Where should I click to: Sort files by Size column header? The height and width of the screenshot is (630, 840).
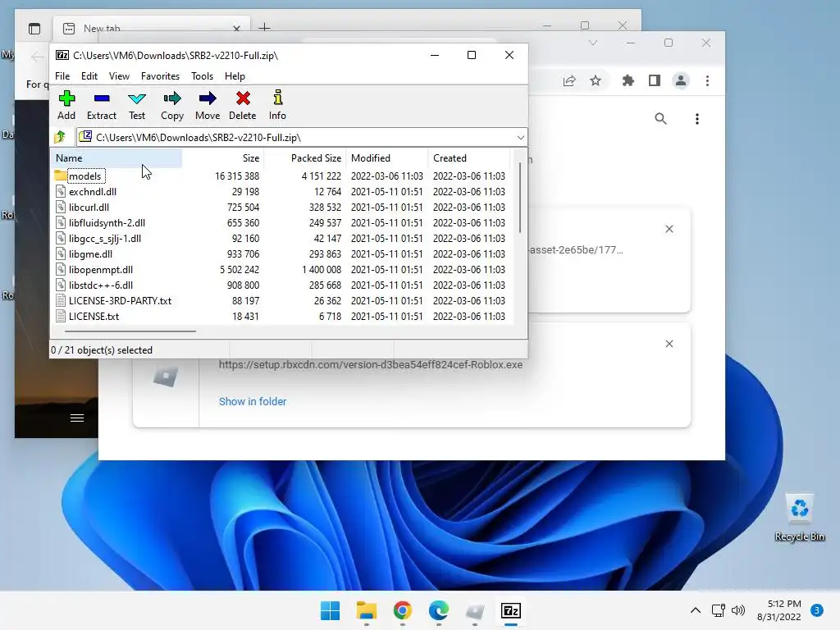(x=223, y=158)
